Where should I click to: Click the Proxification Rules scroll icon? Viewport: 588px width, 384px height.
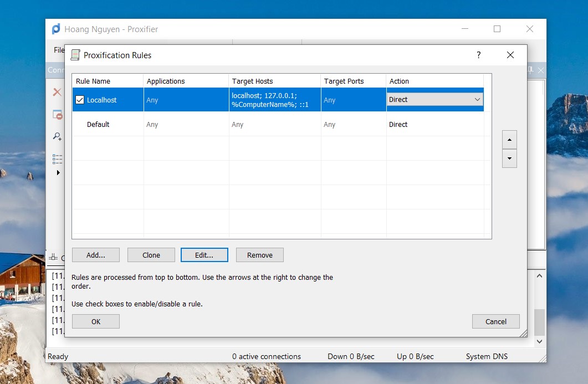pos(75,55)
